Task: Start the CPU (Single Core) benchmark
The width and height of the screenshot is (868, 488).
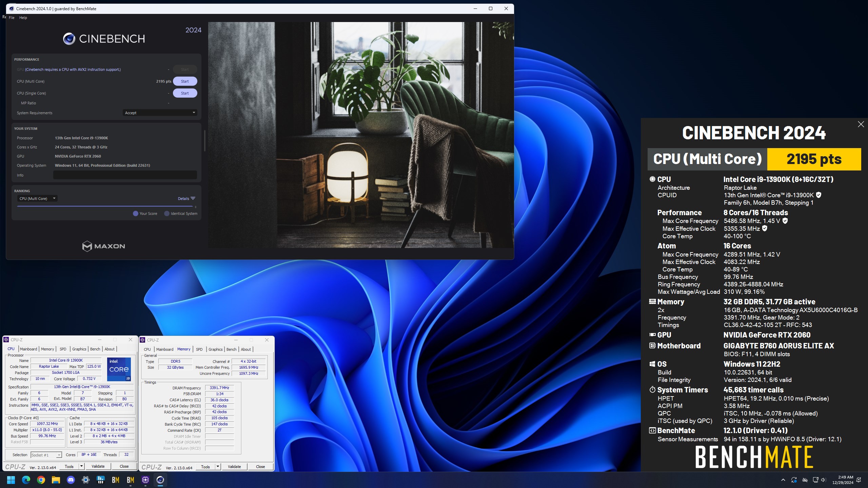Action: 185,93
